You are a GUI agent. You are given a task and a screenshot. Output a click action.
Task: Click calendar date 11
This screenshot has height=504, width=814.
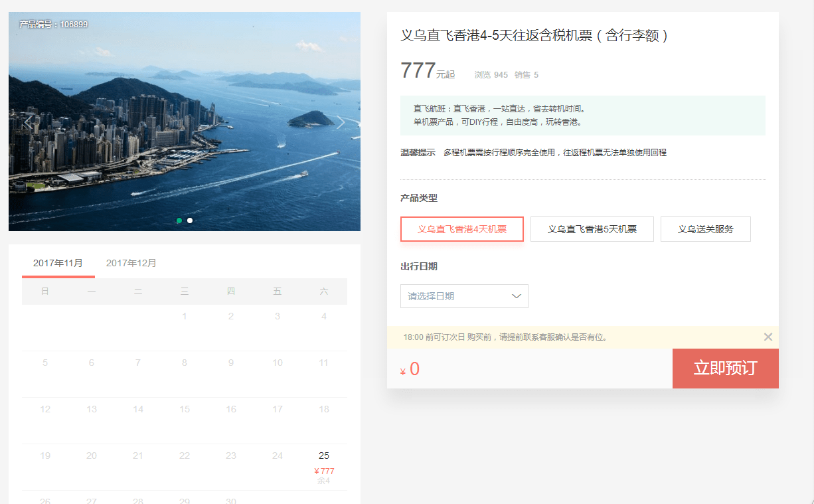click(x=324, y=363)
